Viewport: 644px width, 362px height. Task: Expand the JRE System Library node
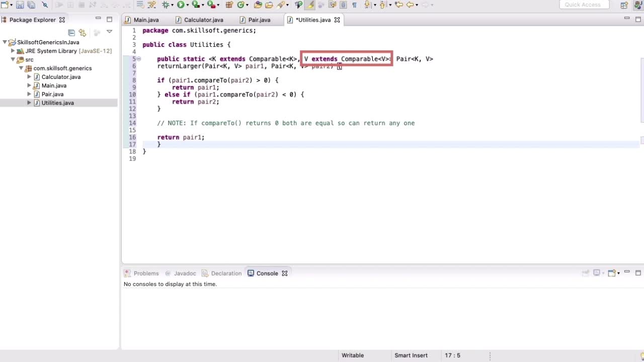[13, 51]
